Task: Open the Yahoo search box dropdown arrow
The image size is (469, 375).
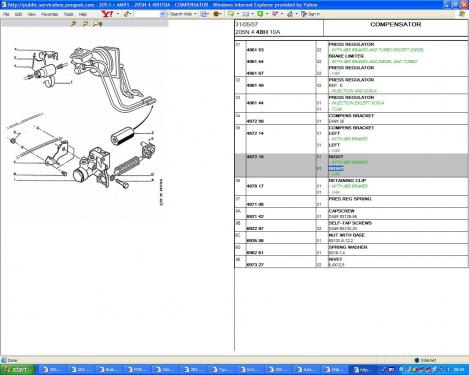Action: (162, 14)
